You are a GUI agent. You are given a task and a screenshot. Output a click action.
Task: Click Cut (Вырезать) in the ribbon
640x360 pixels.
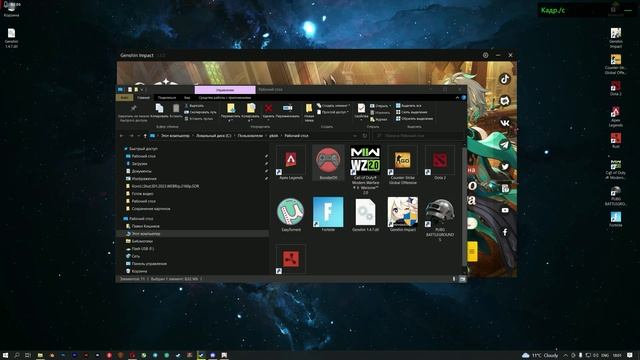[x=194, y=106]
